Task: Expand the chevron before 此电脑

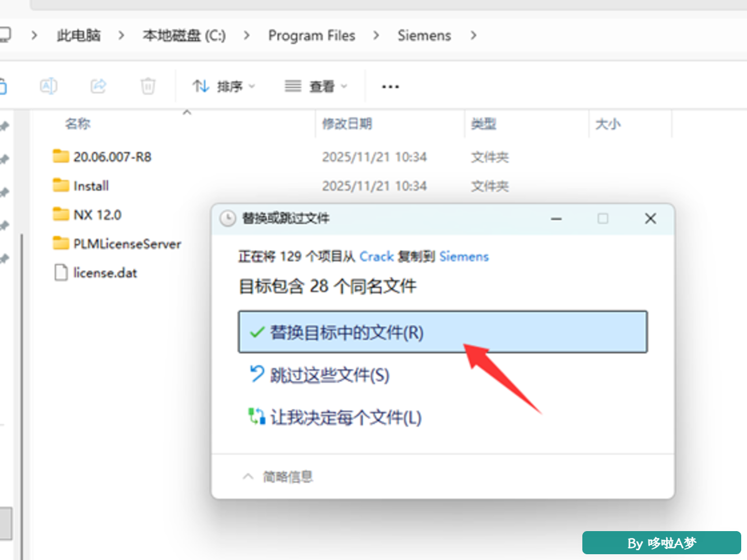Action: point(35,35)
